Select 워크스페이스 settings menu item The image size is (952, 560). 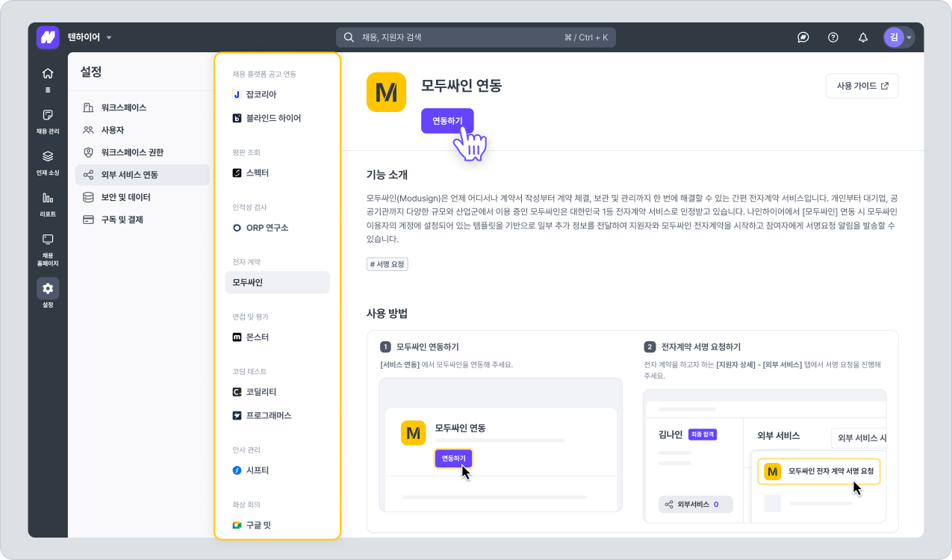142,108
